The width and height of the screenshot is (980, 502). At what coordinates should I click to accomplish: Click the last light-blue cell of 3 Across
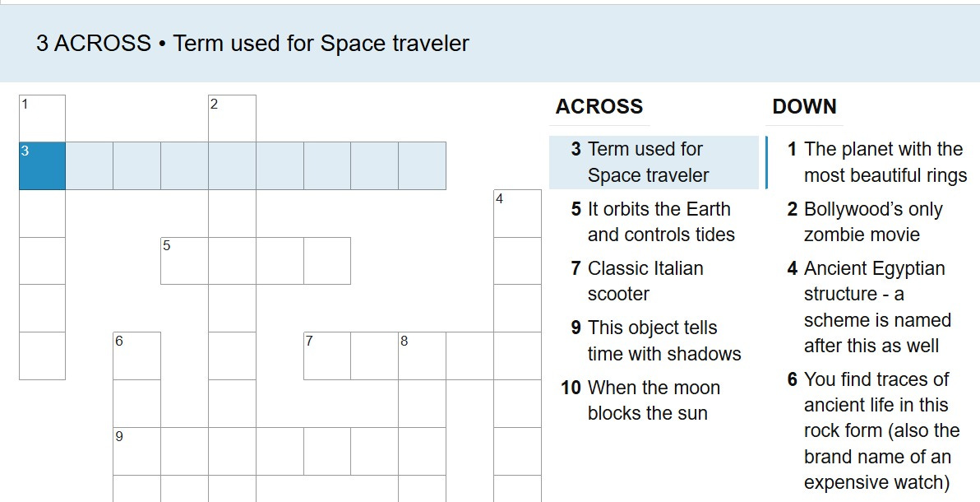[x=422, y=166]
